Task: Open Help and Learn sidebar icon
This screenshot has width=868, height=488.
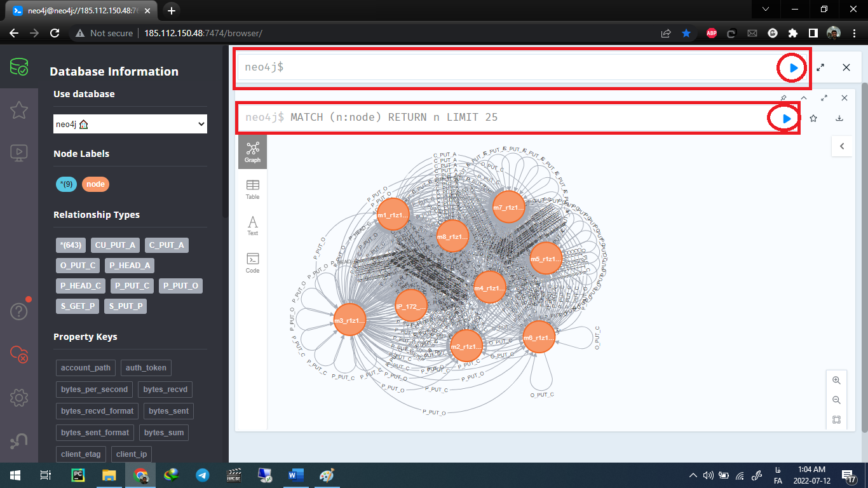Action: (x=19, y=311)
